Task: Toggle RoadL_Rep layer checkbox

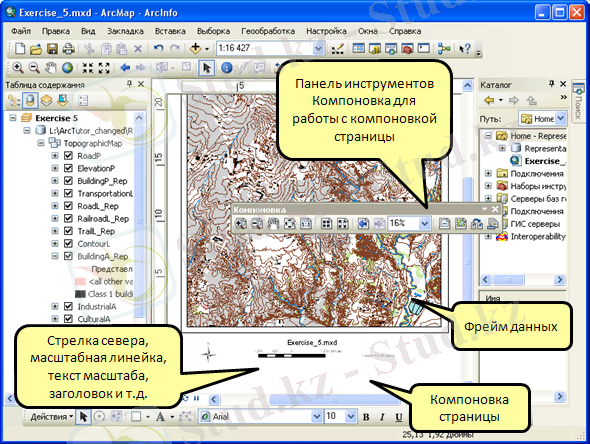Action: tap(68, 206)
